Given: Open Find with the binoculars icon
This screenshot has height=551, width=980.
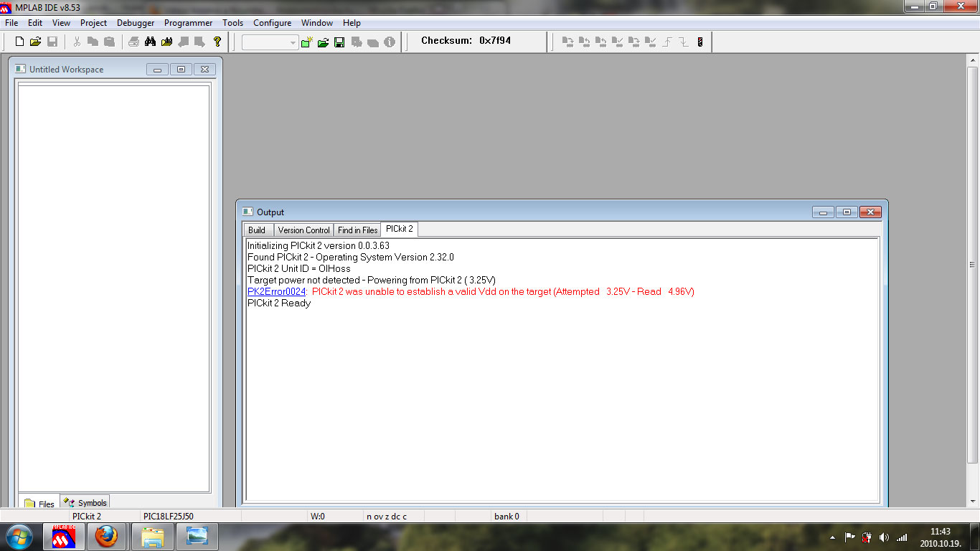Looking at the screenshot, I should pyautogui.click(x=150, y=42).
